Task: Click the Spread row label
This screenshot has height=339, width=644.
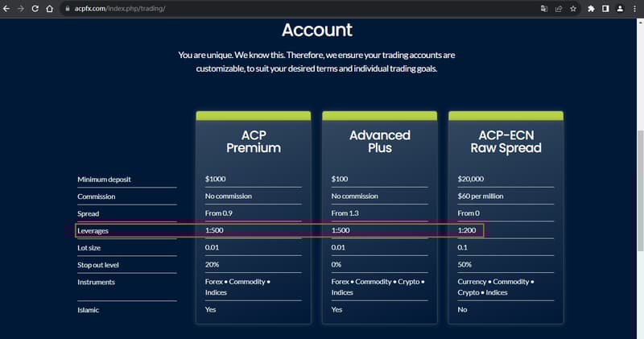Action: (88, 213)
